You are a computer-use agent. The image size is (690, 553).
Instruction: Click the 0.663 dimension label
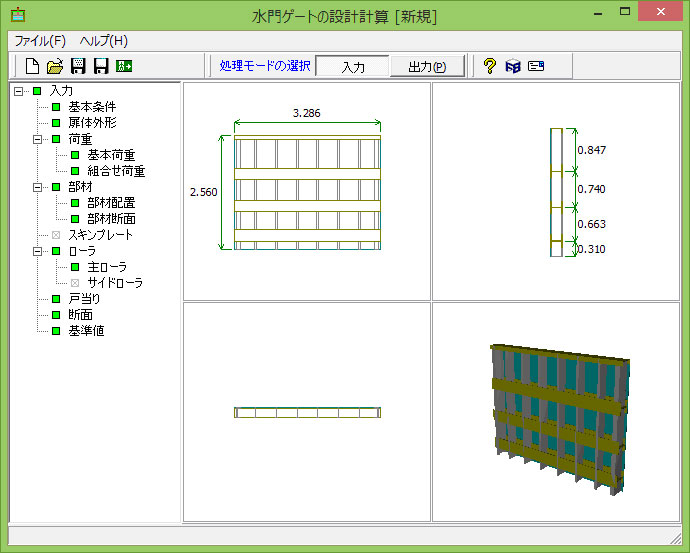[592, 224]
